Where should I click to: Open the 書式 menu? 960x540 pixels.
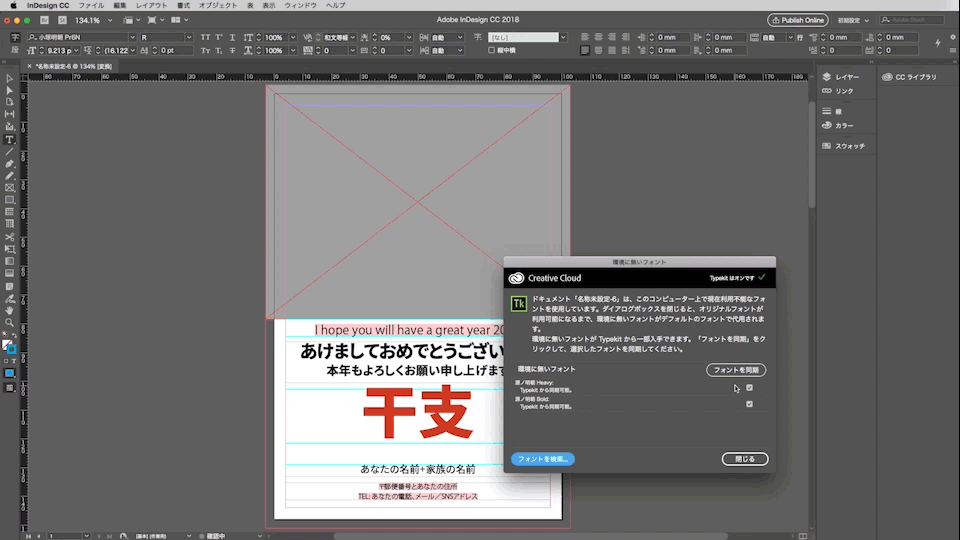[183, 6]
